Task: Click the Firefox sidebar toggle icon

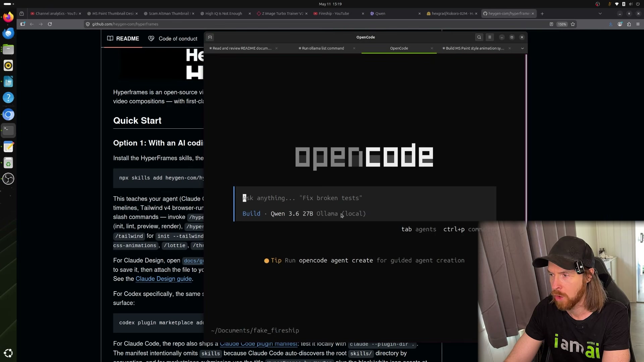Action: [x=23, y=24]
